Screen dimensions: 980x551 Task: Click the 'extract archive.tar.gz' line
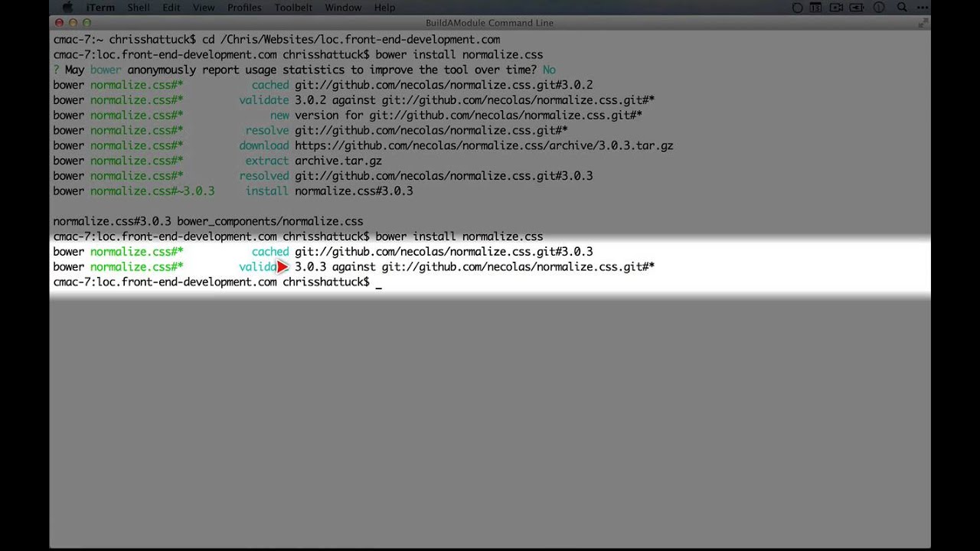coord(217,161)
